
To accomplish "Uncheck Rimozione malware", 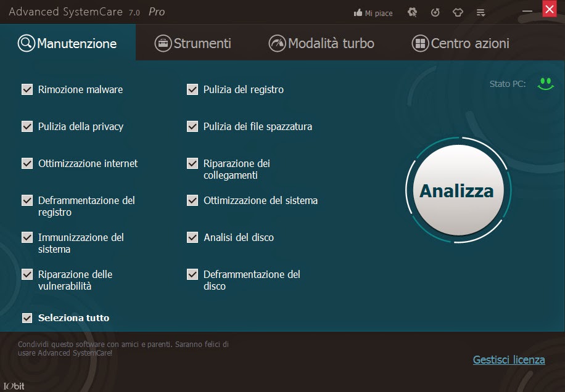I will (x=27, y=89).
